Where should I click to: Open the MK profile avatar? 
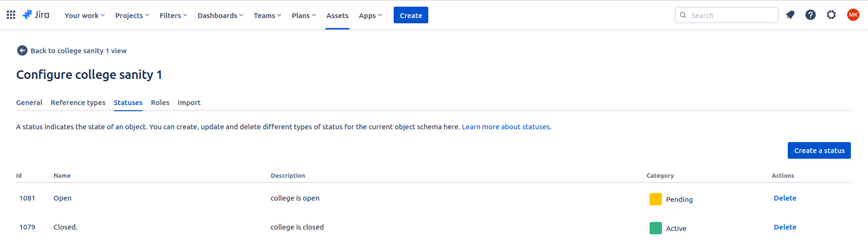click(853, 15)
